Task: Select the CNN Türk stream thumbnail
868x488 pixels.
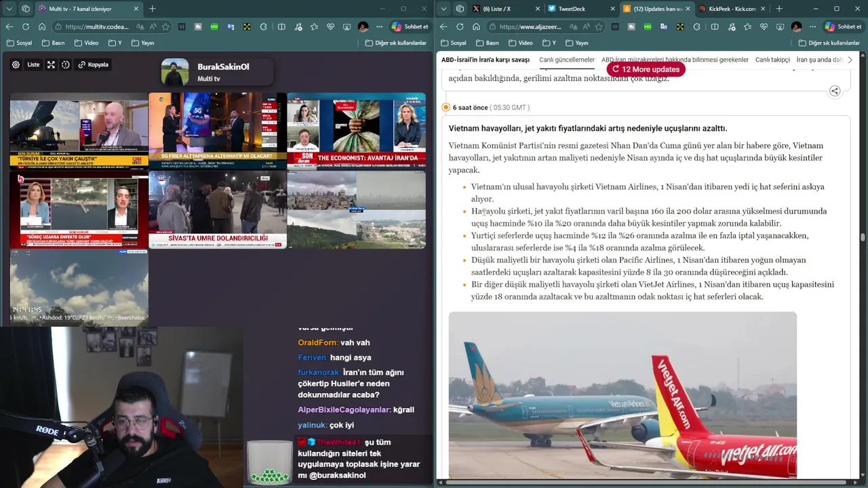Action: (x=79, y=131)
